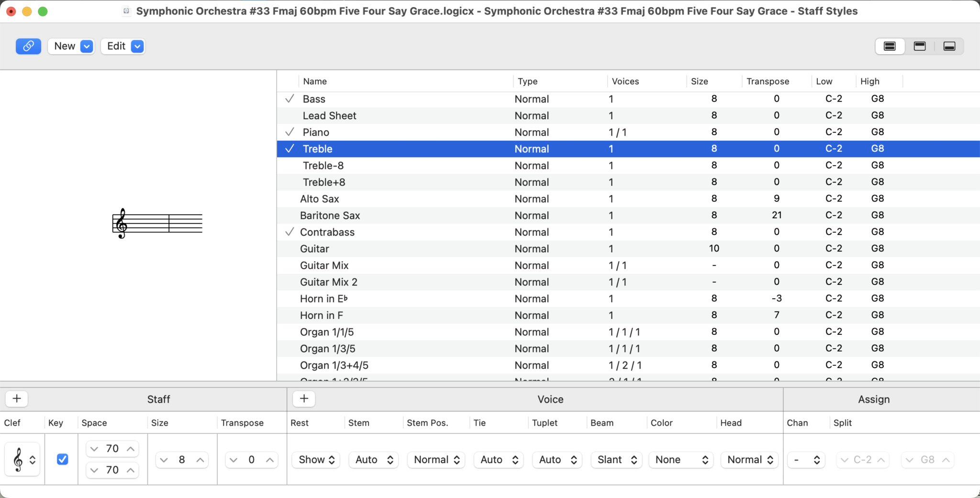980x498 pixels.
Task: Toggle the checkmark next to Contrabass
Action: pyautogui.click(x=289, y=232)
